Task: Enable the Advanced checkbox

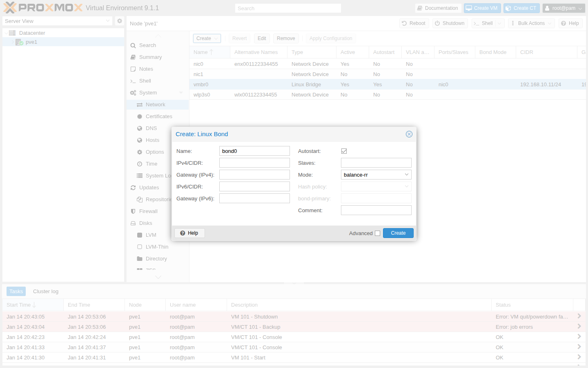Action: 377,233
